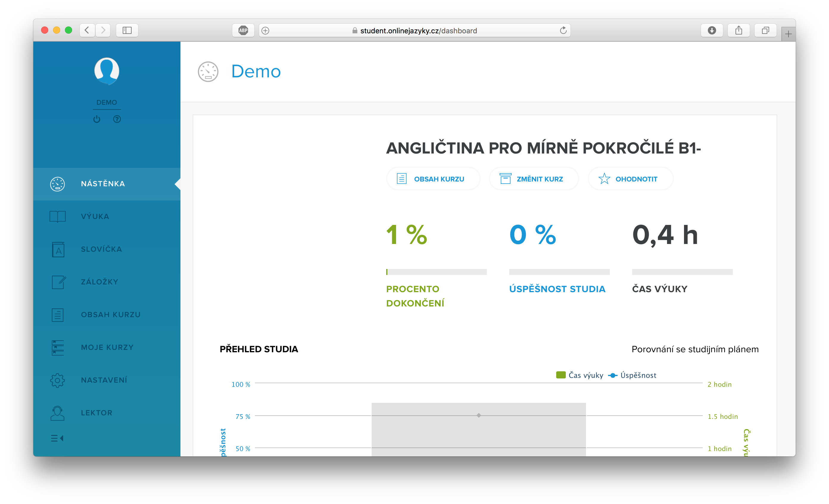This screenshot has height=504, width=829.
Task: Reload page with refresh icon
Action: click(x=563, y=31)
